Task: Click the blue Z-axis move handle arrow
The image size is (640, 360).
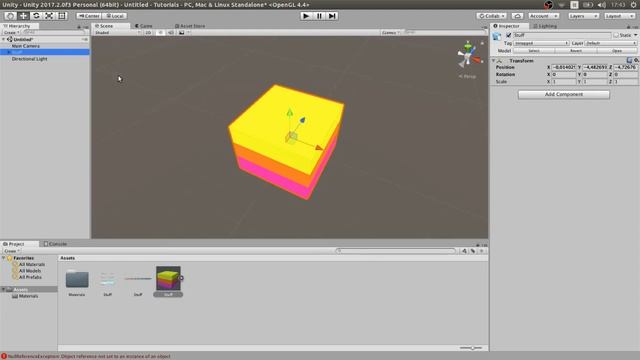Action: 302,120
